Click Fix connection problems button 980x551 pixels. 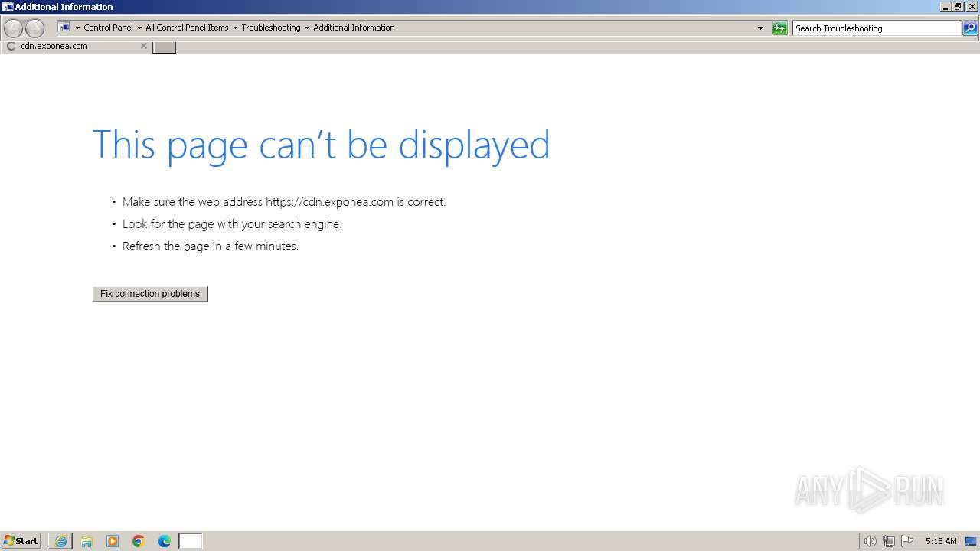(x=150, y=294)
